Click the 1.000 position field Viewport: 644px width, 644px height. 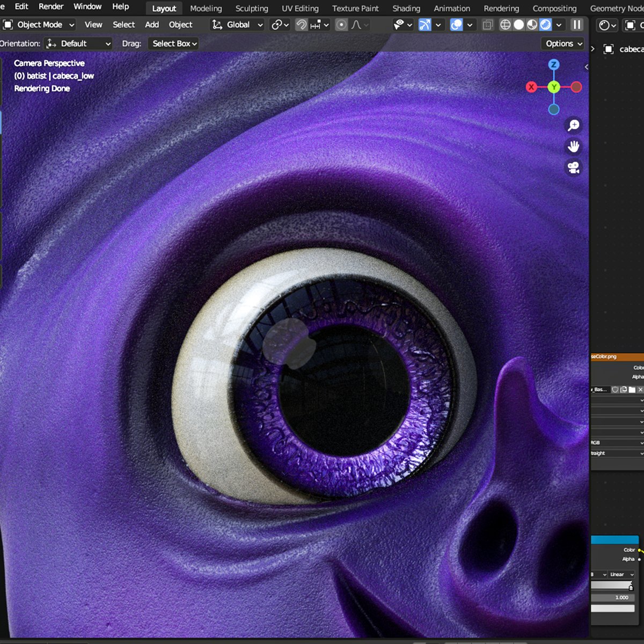tap(612, 597)
